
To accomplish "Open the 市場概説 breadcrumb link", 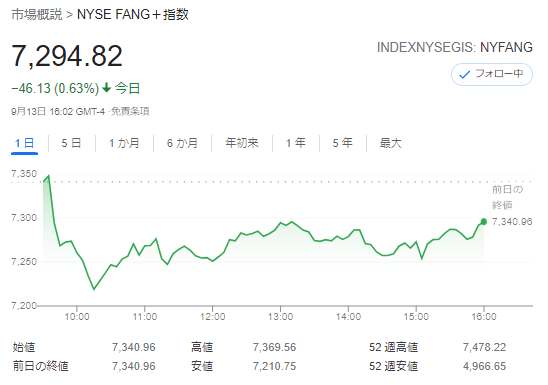I will pyautogui.click(x=37, y=15).
